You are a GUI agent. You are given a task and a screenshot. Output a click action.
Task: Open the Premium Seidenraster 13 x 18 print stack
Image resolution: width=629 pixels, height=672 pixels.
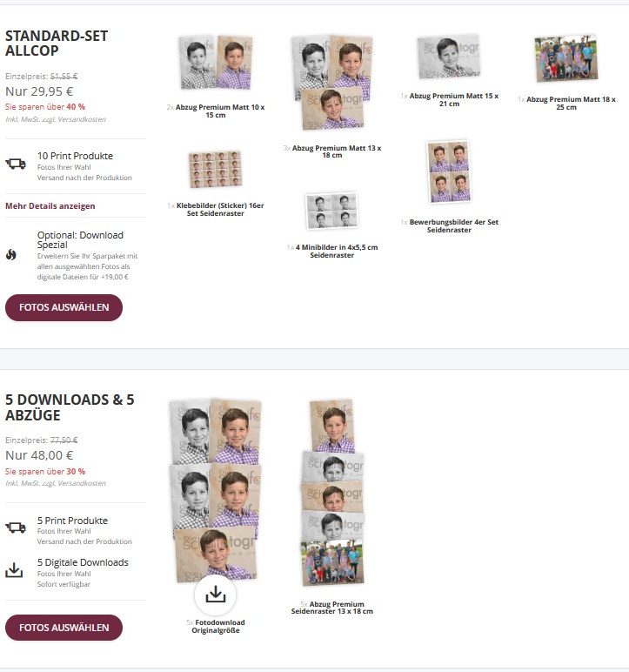coord(332,492)
